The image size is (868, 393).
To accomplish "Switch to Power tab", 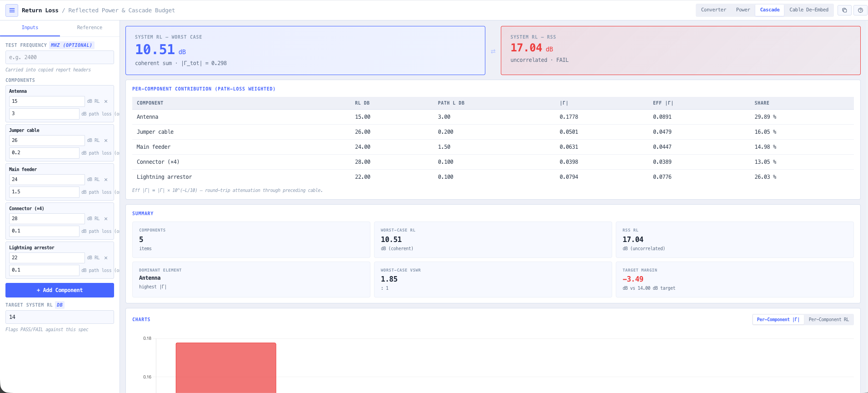I will click(743, 10).
